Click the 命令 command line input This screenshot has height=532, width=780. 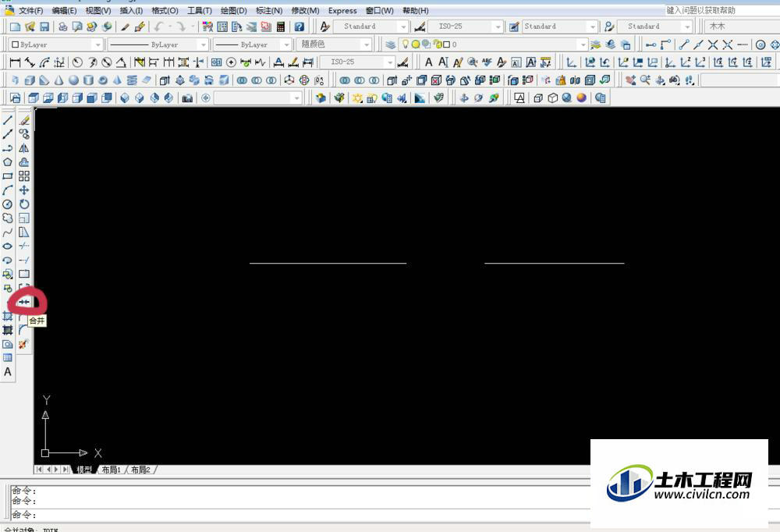(299, 514)
